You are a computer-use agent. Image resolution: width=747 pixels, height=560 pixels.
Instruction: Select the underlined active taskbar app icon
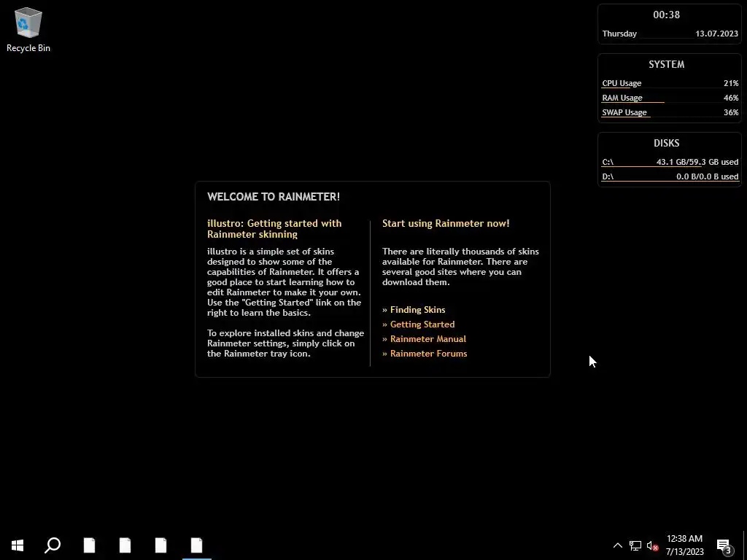(x=197, y=545)
